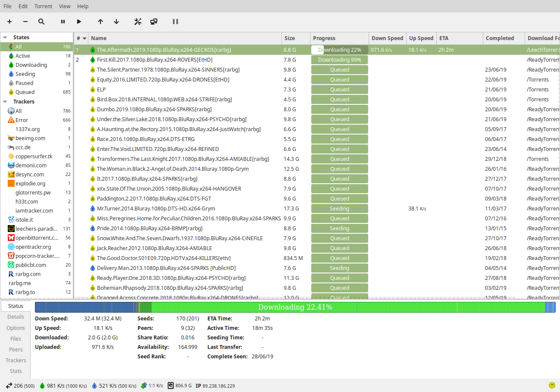Sort torrents by ETA column
This screenshot has width=560, height=392.
(460, 38)
